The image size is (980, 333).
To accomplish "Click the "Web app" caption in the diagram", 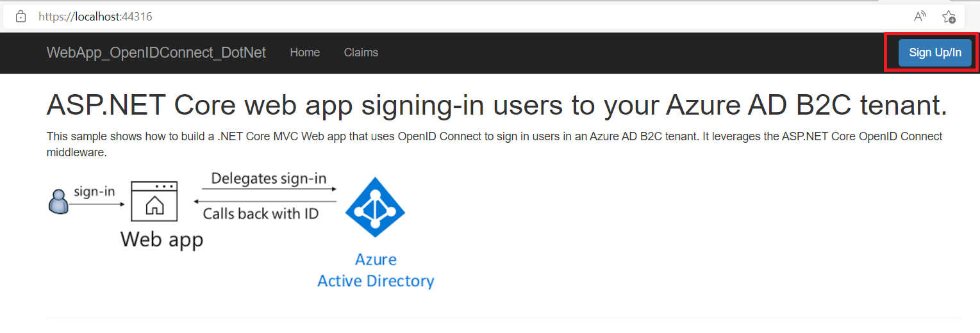I will [162, 240].
